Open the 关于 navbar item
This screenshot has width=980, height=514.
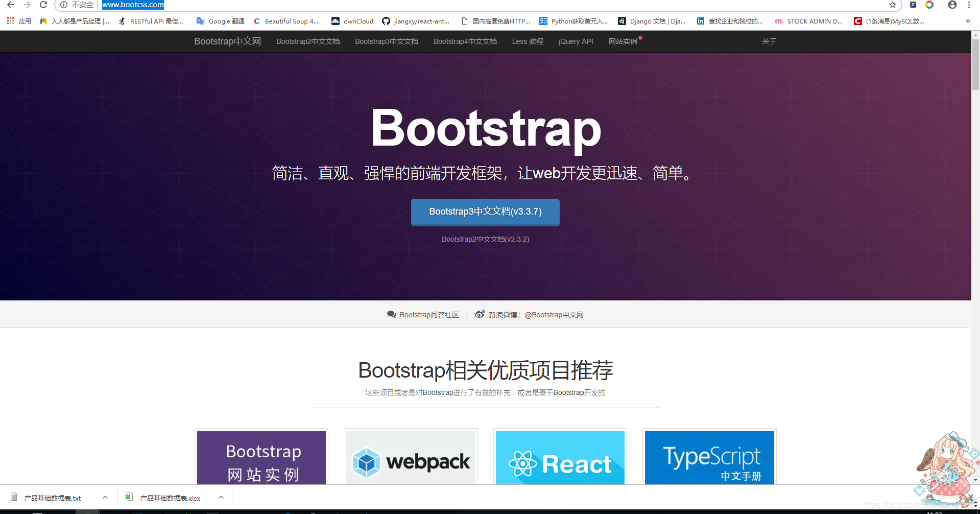click(769, 41)
